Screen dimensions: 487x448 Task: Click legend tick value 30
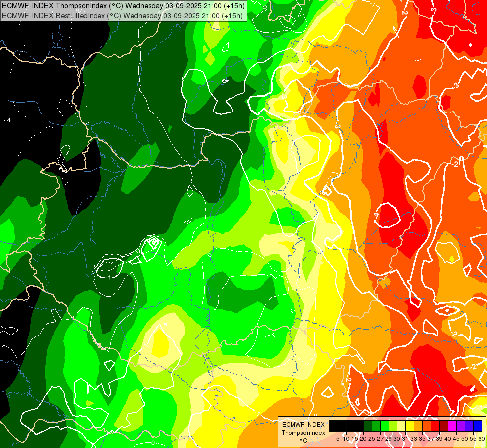point(397,439)
